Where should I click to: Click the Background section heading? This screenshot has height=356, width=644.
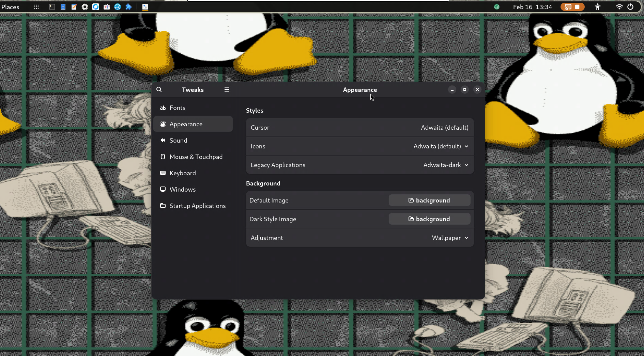pos(263,183)
